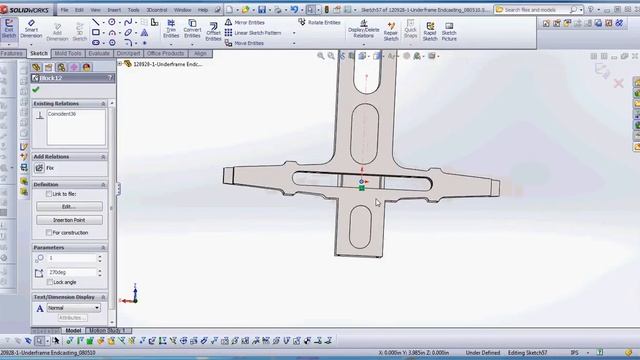Click the Block12 help question mark
The image size is (640, 360).
[x=110, y=78]
